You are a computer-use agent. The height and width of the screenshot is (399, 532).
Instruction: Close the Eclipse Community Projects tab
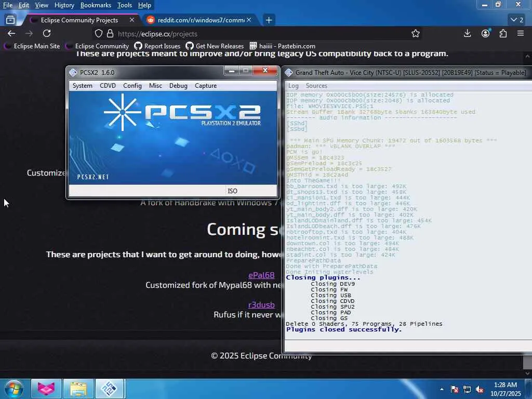(x=132, y=20)
